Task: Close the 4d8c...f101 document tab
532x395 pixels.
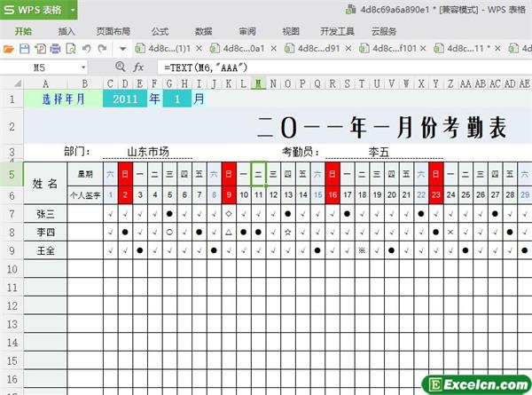Action: [x=423, y=49]
